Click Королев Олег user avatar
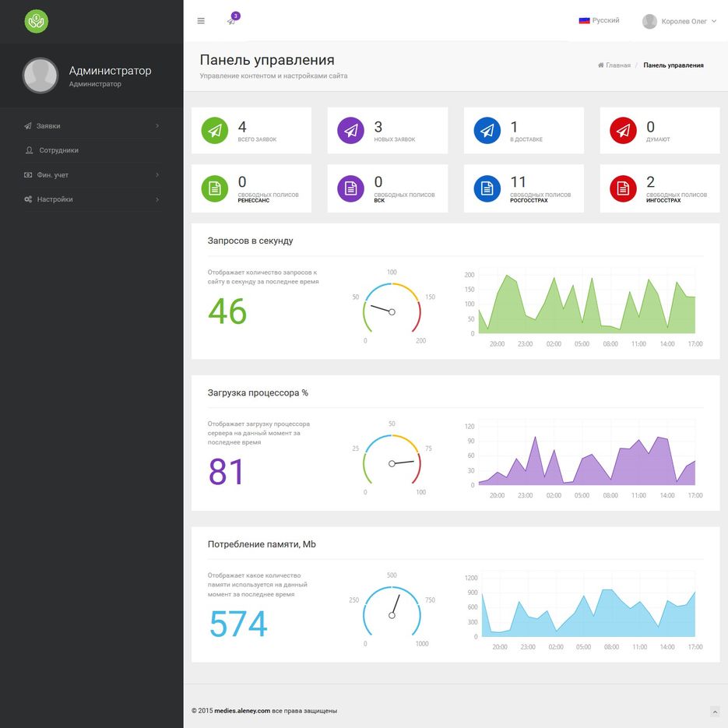Image resolution: width=728 pixels, height=728 pixels. tap(649, 21)
